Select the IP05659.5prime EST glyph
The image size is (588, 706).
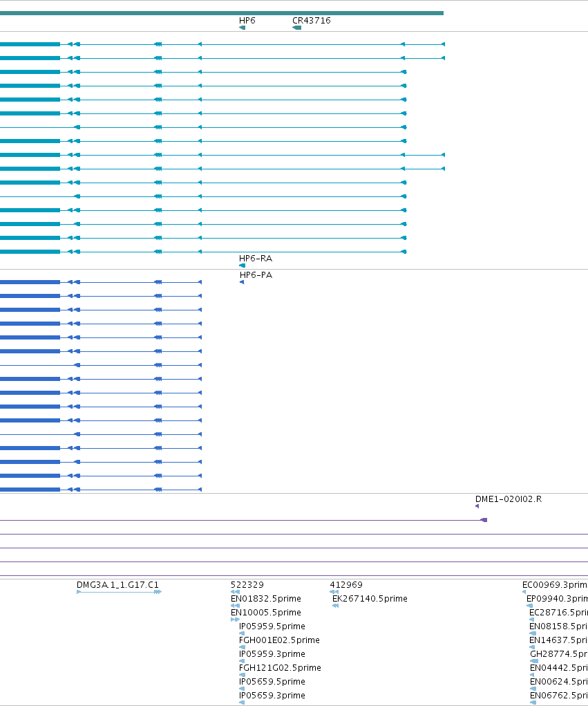pos(242,689)
